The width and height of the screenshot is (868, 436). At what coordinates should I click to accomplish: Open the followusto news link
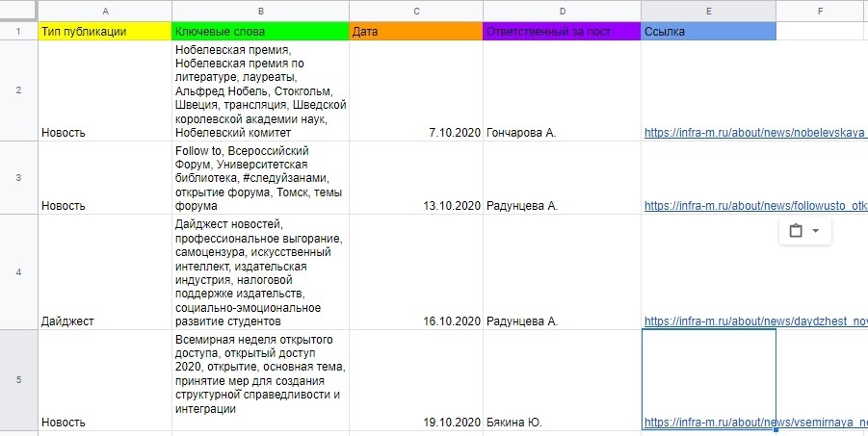(x=755, y=206)
